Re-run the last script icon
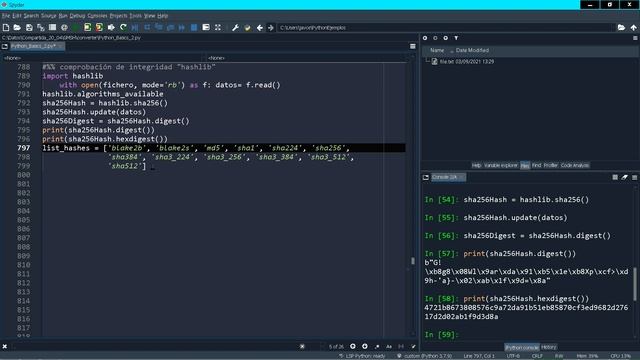Screen dimensions: 640x360 pyautogui.click(x=123, y=27)
